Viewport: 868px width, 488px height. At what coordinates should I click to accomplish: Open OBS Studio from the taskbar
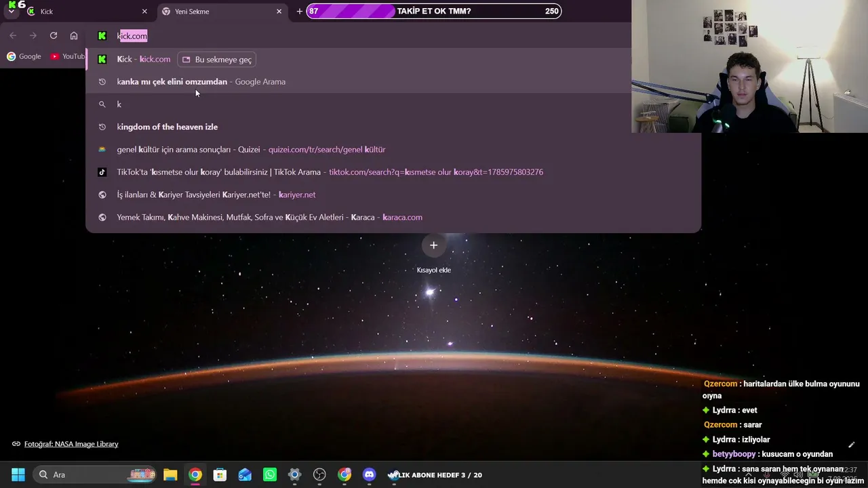(319, 474)
